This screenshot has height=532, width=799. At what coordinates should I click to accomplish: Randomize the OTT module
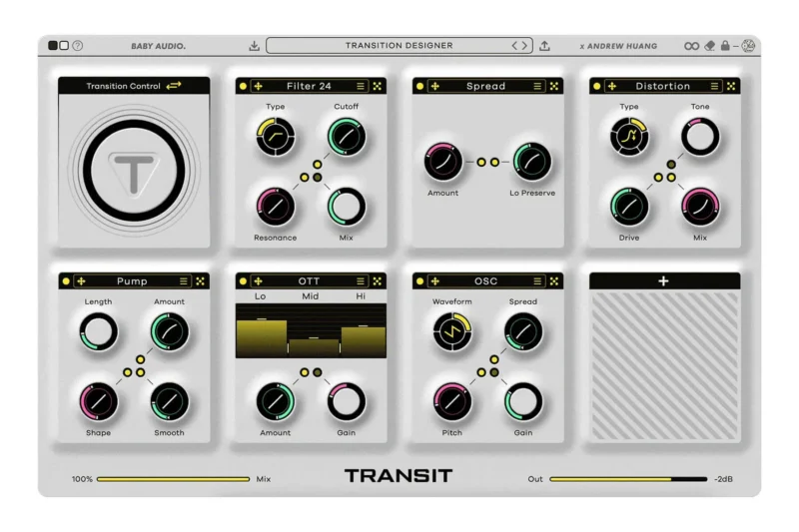coord(378,281)
